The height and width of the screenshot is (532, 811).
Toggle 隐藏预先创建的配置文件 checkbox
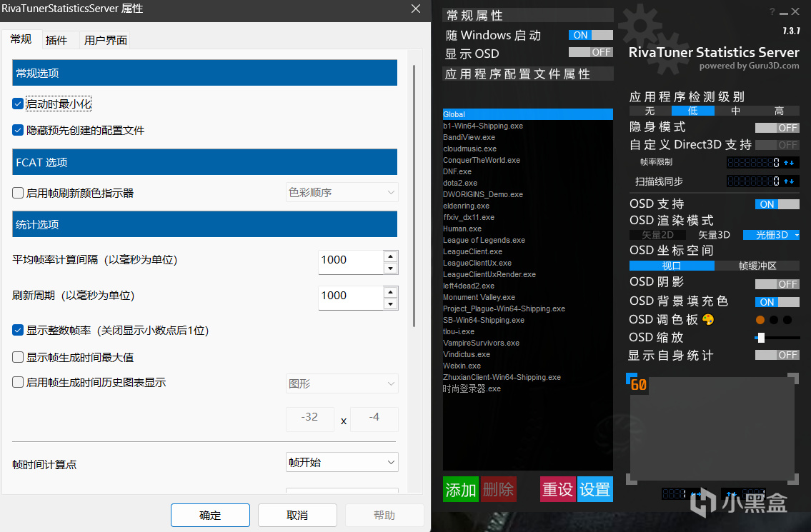[18, 130]
